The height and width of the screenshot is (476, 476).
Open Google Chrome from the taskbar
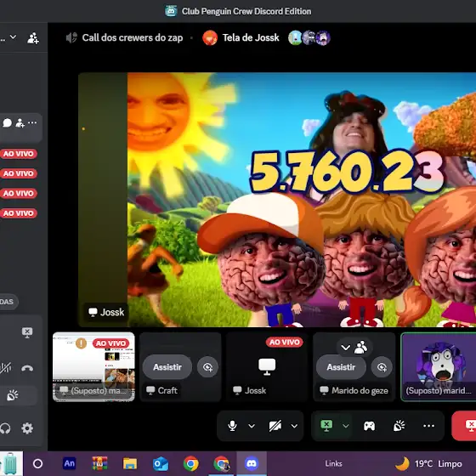coord(191,463)
